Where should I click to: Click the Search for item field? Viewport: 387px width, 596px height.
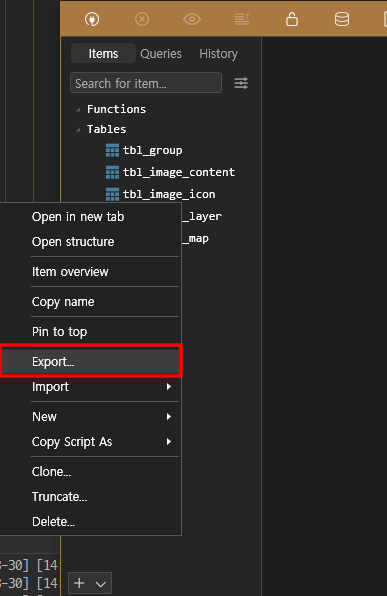pos(146,83)
